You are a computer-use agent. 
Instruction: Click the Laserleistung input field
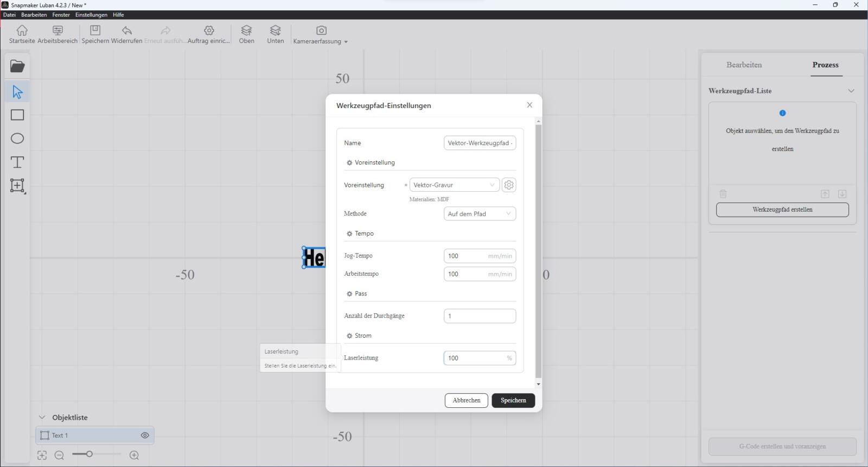[475, 358]
